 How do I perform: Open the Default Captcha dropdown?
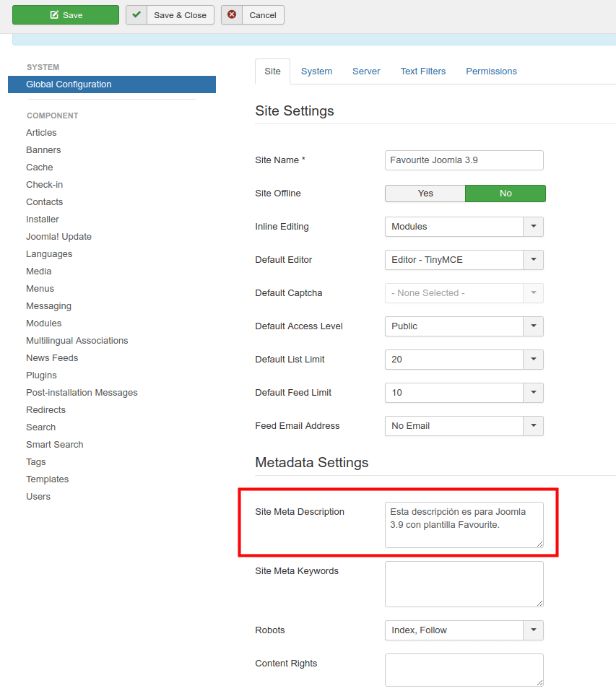(x=464, y=293)
